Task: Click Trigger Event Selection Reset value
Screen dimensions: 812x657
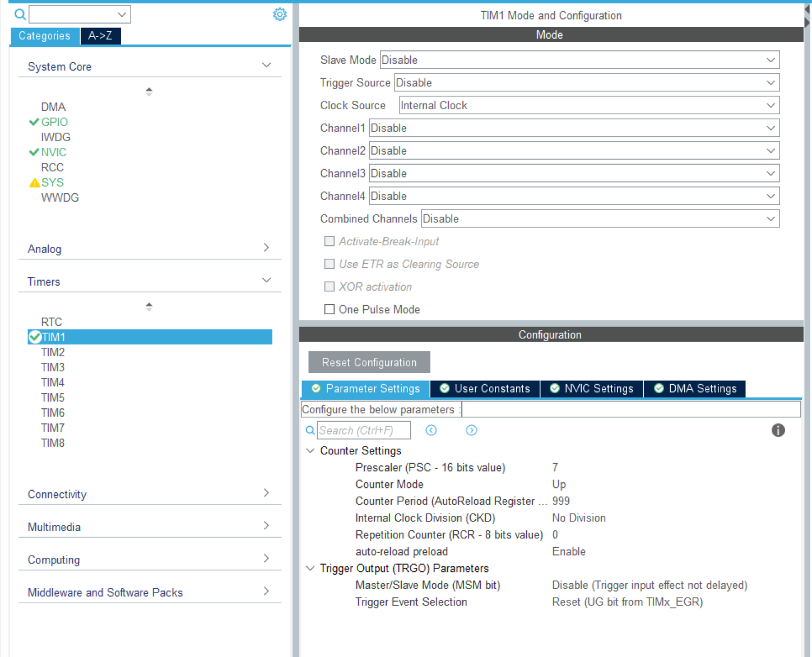Action: point(628,602)
